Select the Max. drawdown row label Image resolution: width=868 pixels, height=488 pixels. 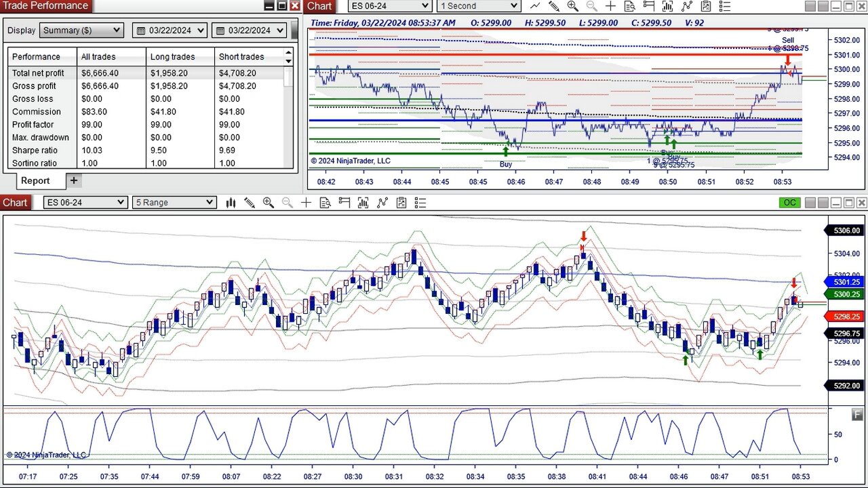pyautogui.click(x=41, y=138)
